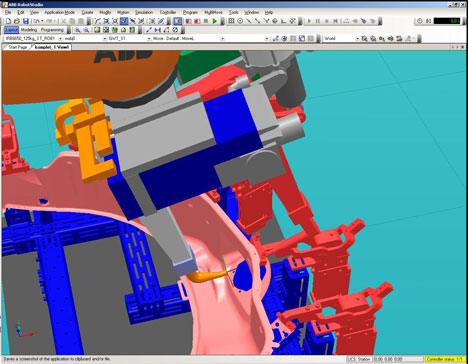Screen dimensions: 468x364
Task: Close the view tab with X button
Action: [x=463, y=47]
